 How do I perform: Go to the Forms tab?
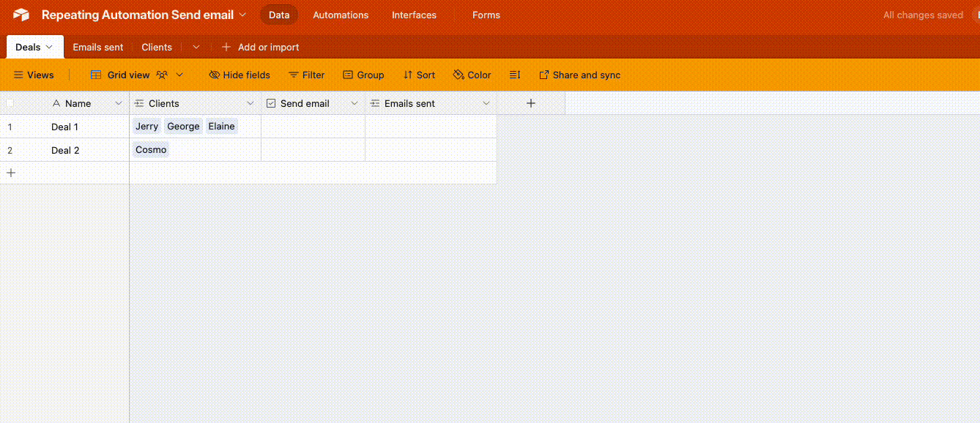[x=486, y=15]
